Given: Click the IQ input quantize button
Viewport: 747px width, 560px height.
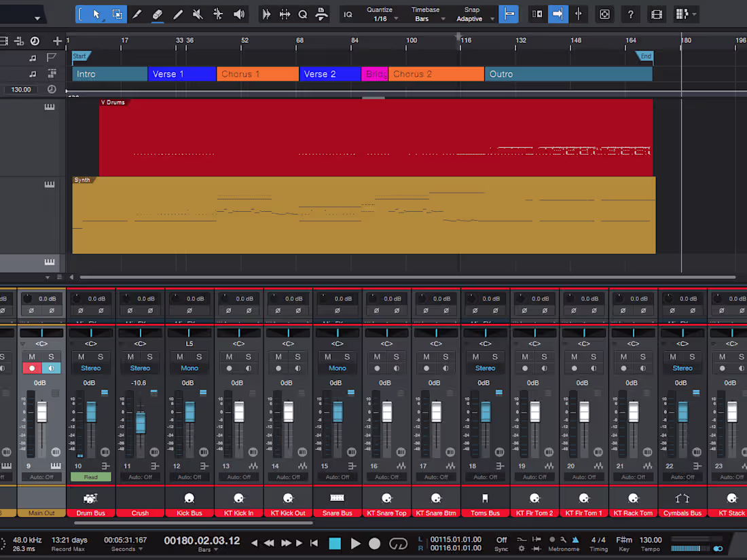Looking at the screenshot, I should tap(348, 14).
